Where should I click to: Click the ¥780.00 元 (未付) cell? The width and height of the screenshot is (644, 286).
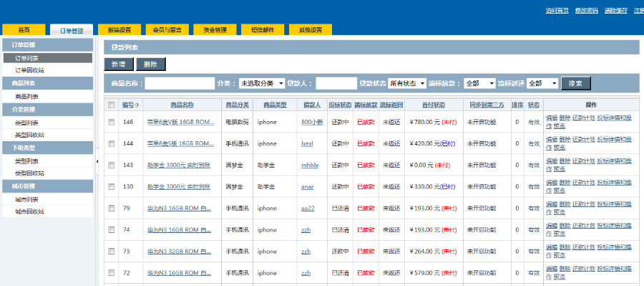tap(434, 122)
